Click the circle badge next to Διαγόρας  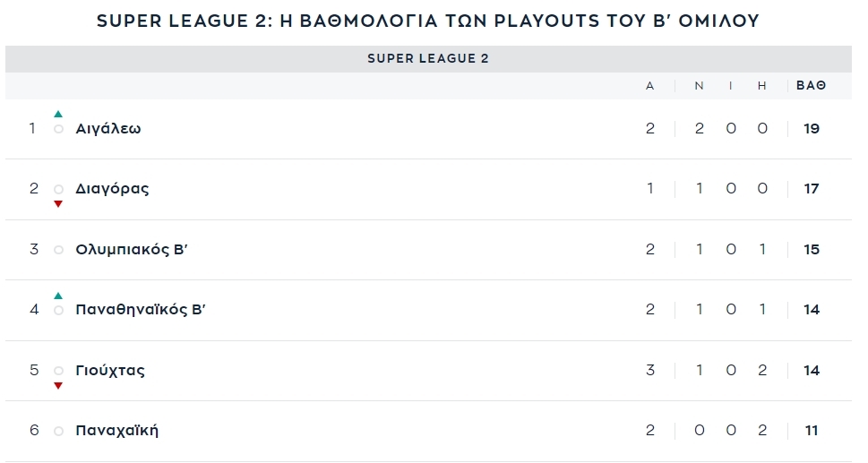[x=58, y=189]
